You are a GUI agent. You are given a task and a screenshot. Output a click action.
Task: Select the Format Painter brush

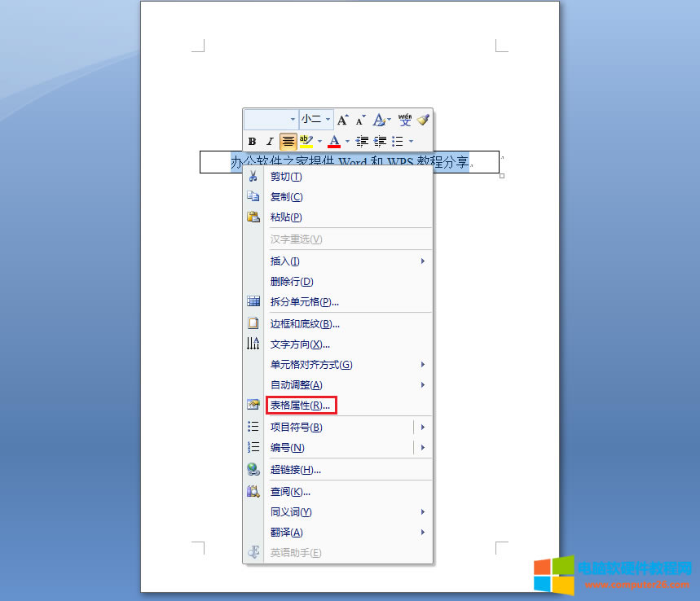point(423,120)
